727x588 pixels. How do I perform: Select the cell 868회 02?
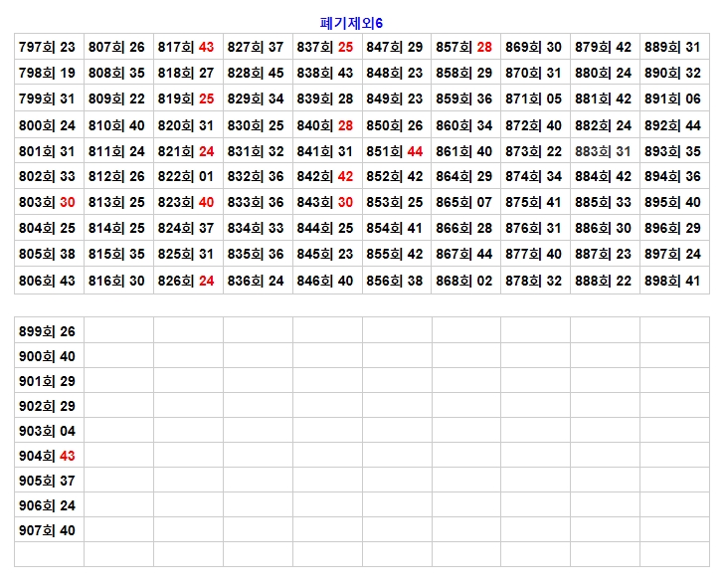(464, 281)
